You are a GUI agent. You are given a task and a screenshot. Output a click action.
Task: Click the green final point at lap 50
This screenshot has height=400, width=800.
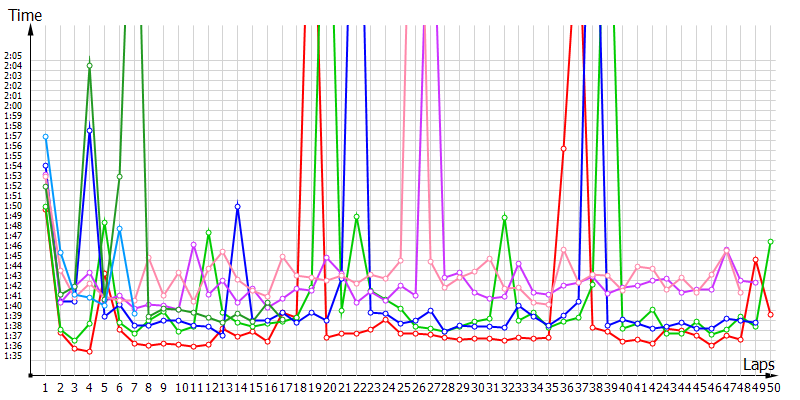770,242
